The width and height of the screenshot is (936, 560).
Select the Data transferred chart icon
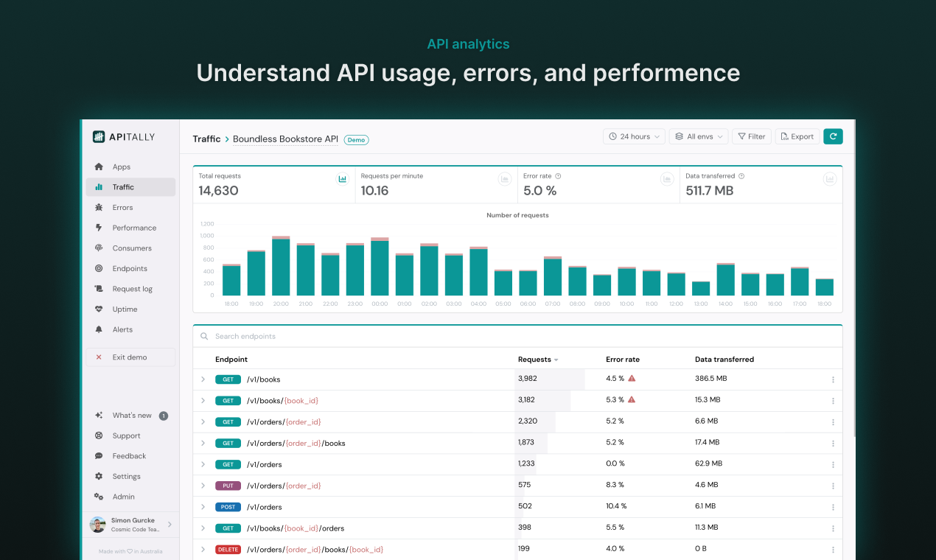point(830,178)
